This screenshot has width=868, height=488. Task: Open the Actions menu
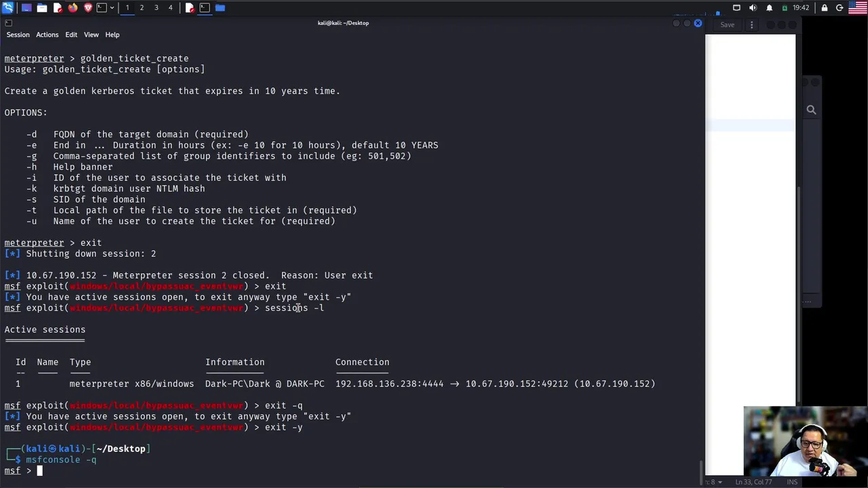point(47,35)
